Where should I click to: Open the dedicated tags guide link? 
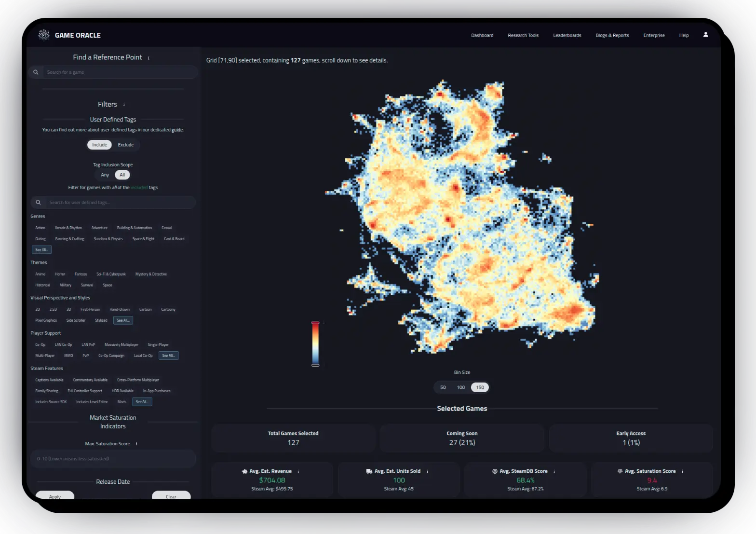177,130
